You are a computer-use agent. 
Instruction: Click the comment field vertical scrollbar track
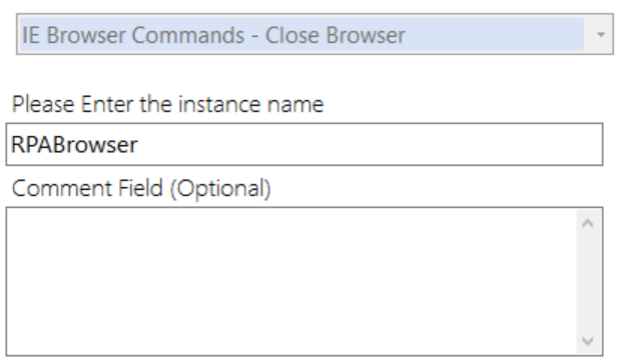point(588,282)
